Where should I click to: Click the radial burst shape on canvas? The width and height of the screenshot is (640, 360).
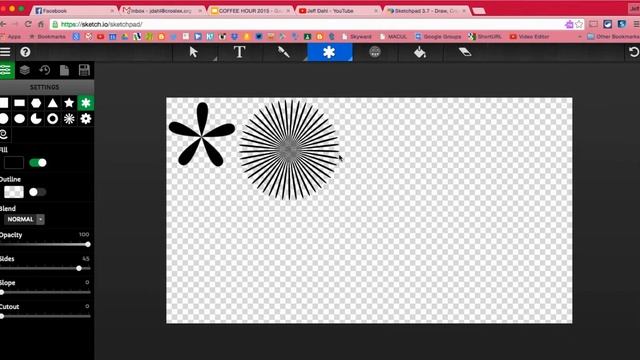pos(289,150)
